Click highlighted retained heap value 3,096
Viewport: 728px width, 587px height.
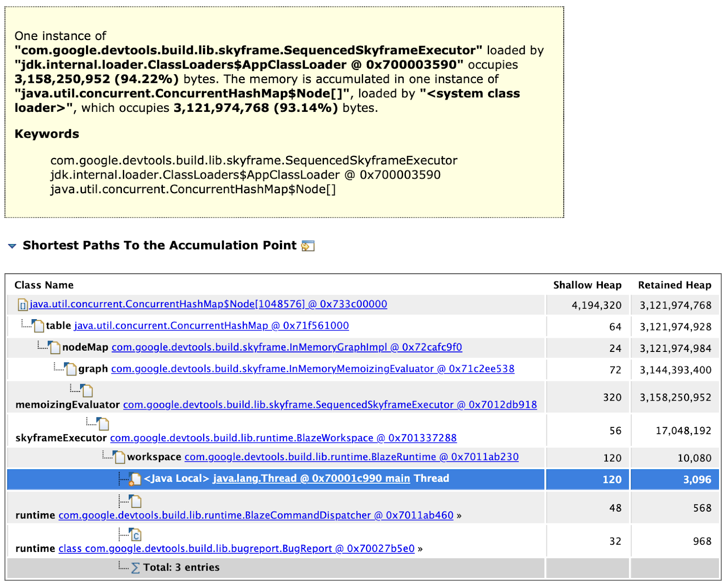[x=697, y=480]
